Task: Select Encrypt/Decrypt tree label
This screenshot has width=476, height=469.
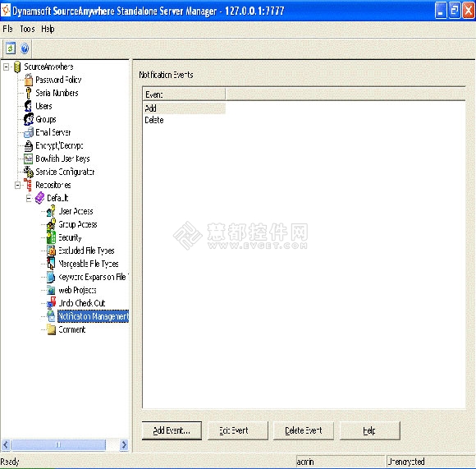Action: pyautogui.click(x=59, y=146)
